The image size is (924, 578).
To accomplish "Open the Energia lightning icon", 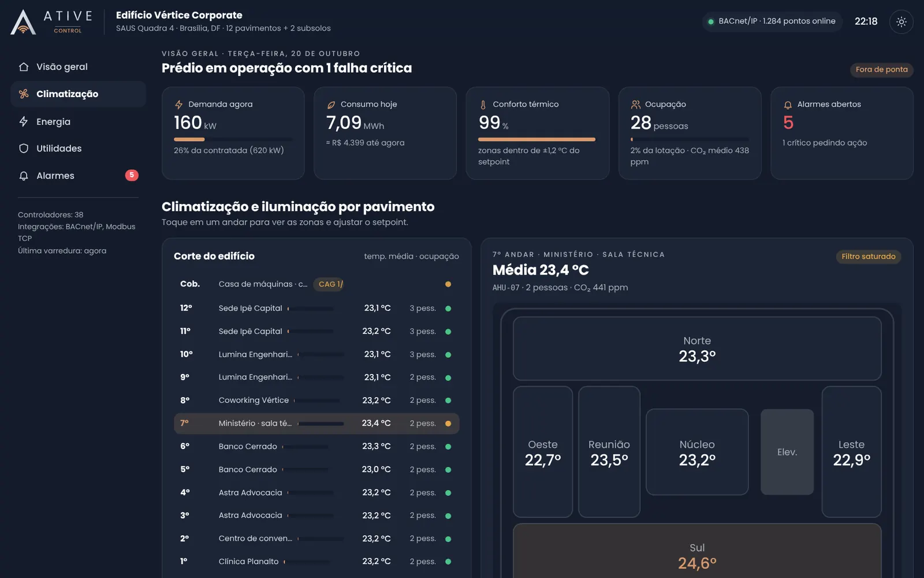I will (24, 121).
